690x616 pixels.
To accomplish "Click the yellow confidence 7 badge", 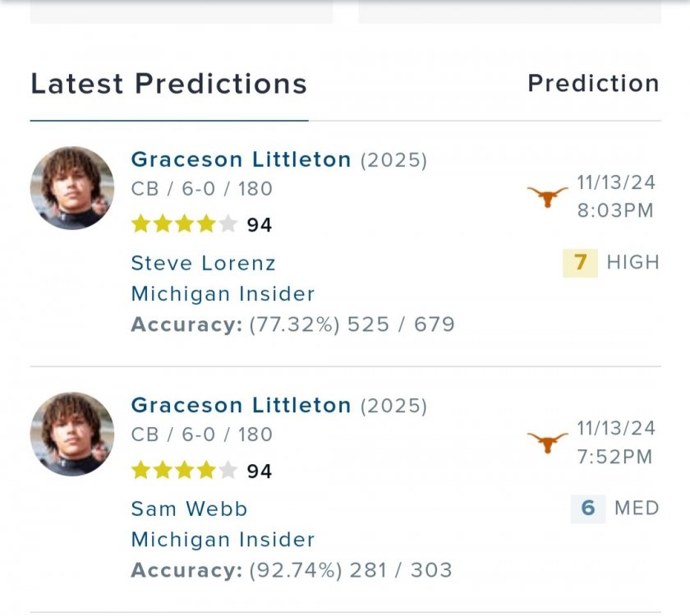I will [581, 263].
